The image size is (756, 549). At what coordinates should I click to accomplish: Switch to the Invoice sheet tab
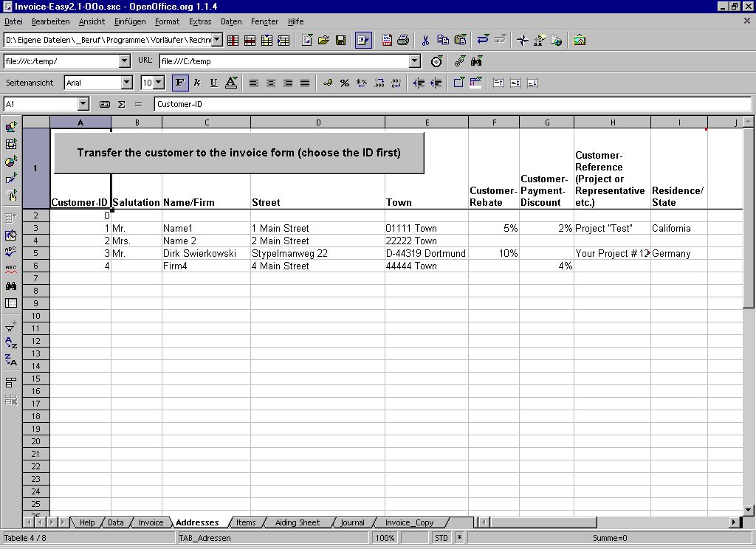pyautogui.click(x=151, y=522)
